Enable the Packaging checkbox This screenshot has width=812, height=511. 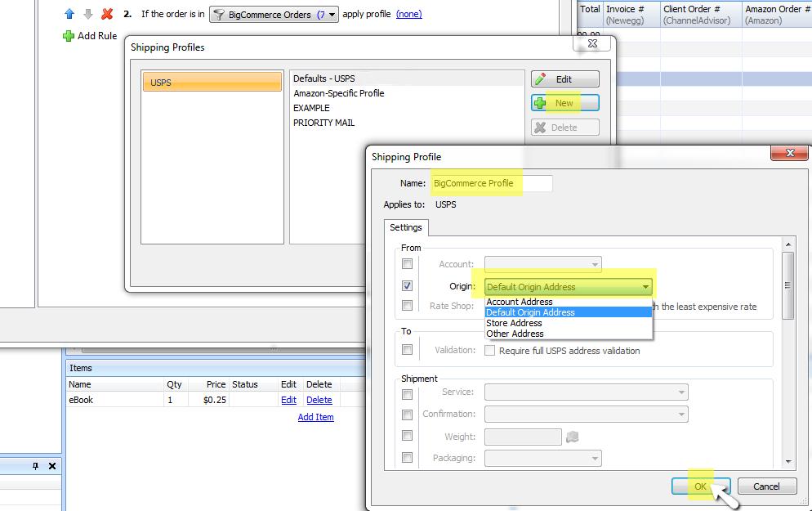(x=407, y=458)
